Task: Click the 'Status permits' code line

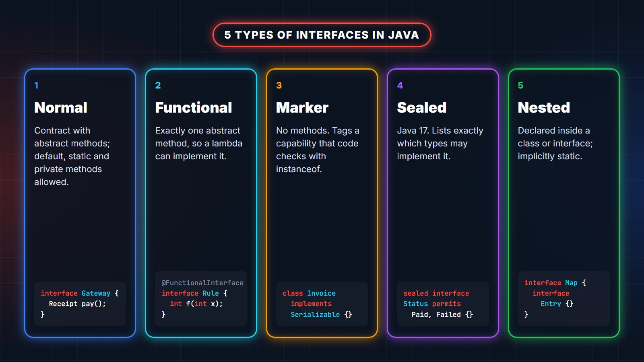Action: (x=432, y=304)
